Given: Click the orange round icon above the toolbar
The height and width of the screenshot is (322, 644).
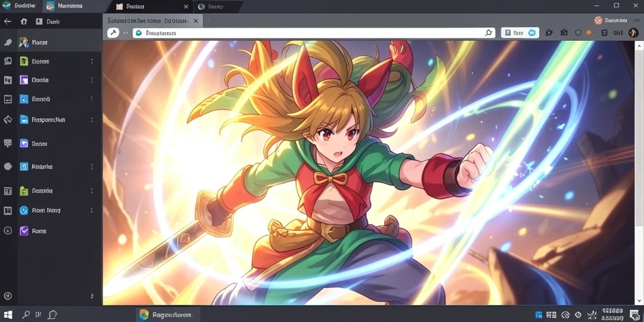Looking at the screenshot, I should 598,20.
